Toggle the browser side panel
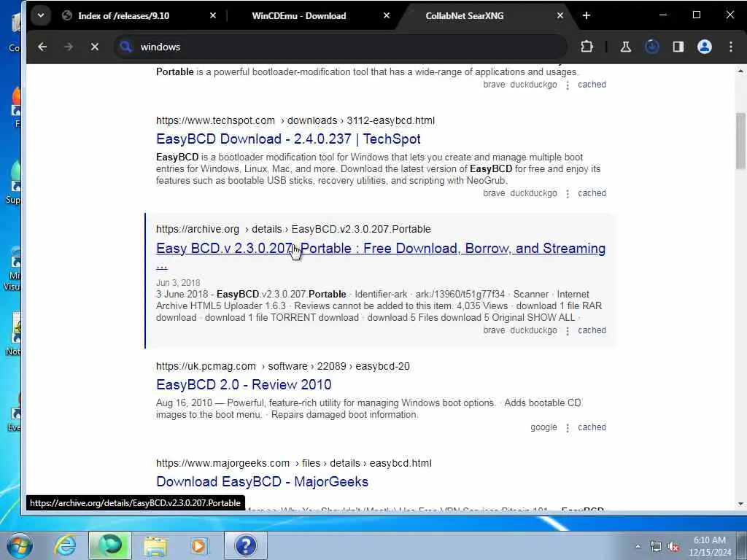This screenshot has width=747, height=560. (678, 47)
